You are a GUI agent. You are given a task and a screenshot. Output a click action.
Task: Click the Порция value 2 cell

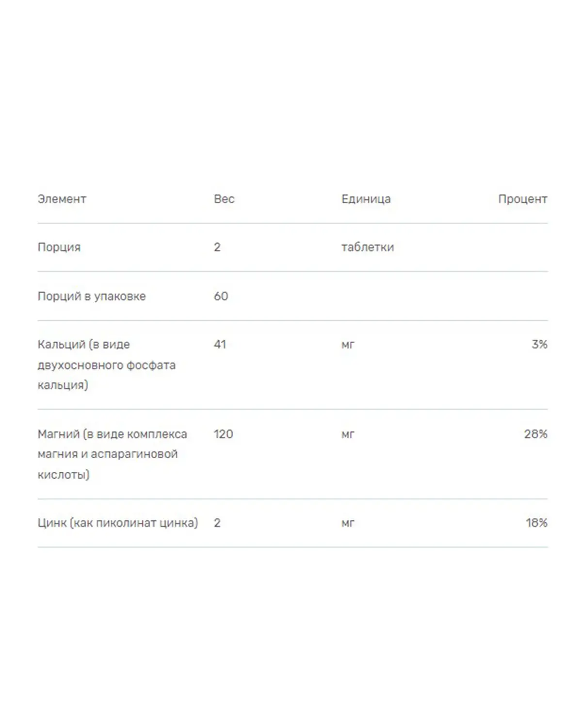(x=217, y=247)
